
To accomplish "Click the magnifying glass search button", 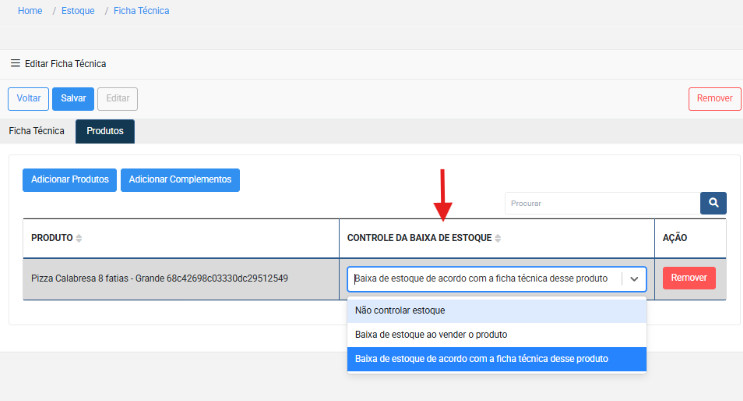I will coord(713,203).
